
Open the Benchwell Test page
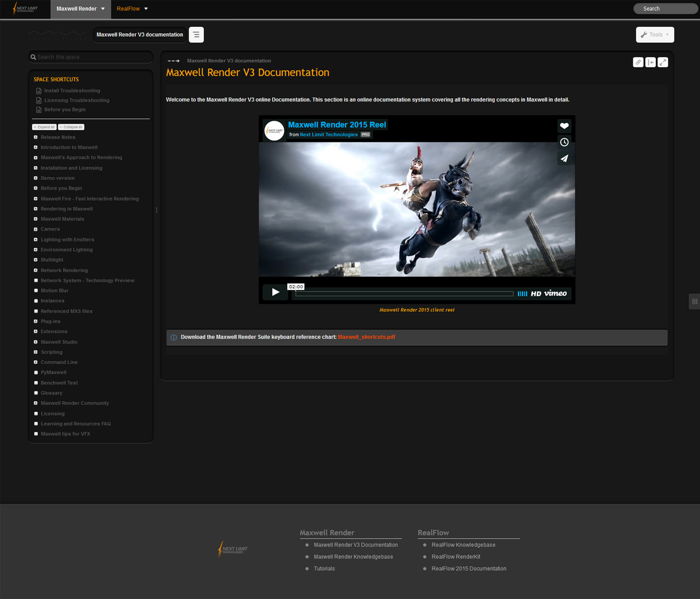point(59,383)
